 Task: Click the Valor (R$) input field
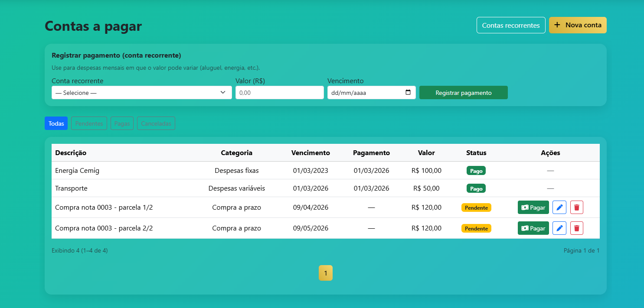point(279,92)
